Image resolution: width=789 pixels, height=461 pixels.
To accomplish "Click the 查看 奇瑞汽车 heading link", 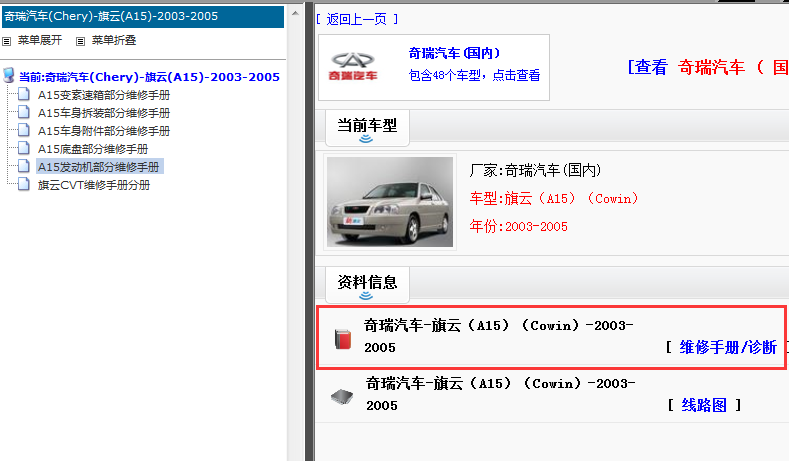I will click(x=707, y=67).
